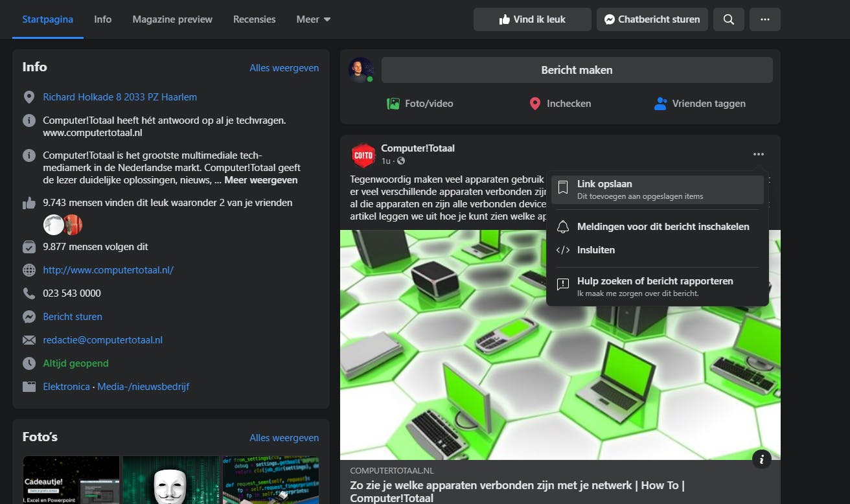This screenshot has width=850, height=504.
Task: Open the Magazine preview tab
Action: [x=172, y=19]
